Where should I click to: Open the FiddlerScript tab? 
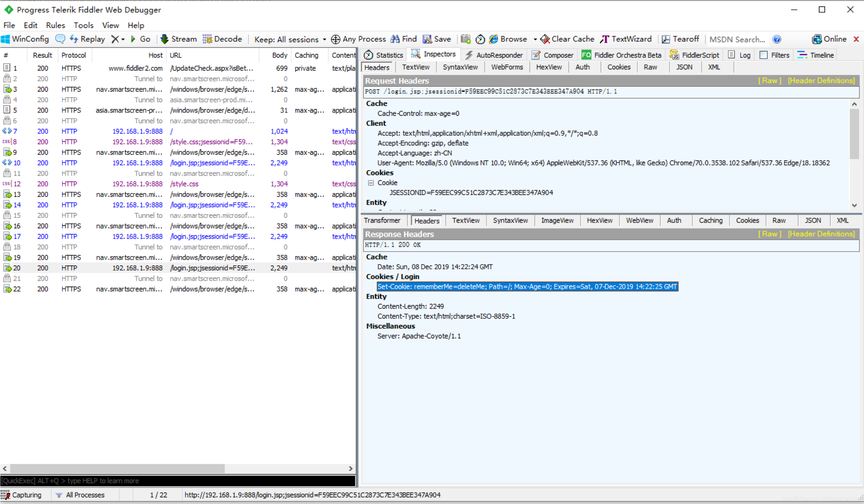click(x=694, y=55)
